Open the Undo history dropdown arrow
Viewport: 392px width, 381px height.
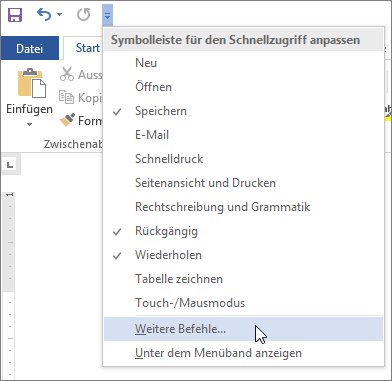point(59,15)
